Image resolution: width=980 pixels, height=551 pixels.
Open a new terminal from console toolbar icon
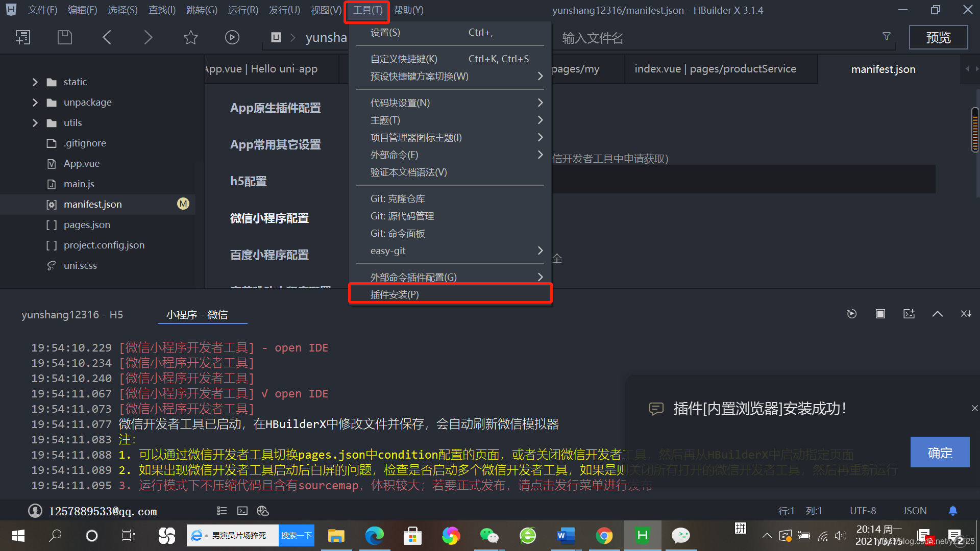[x=909, y=314]
